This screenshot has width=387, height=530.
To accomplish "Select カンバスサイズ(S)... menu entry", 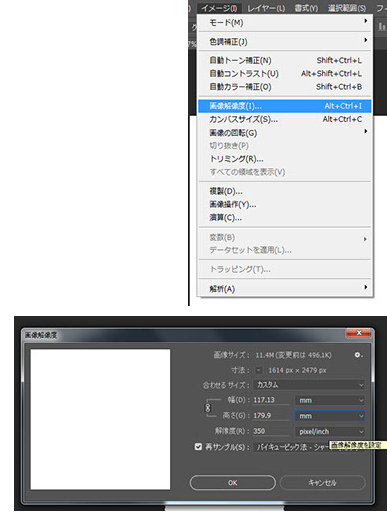I will 285,119.
